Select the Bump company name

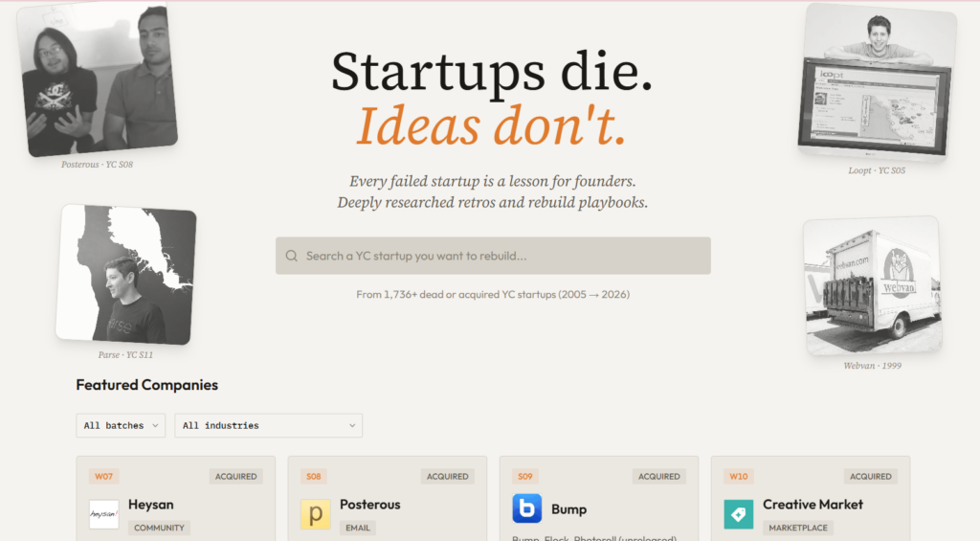(x=568, y=509)
